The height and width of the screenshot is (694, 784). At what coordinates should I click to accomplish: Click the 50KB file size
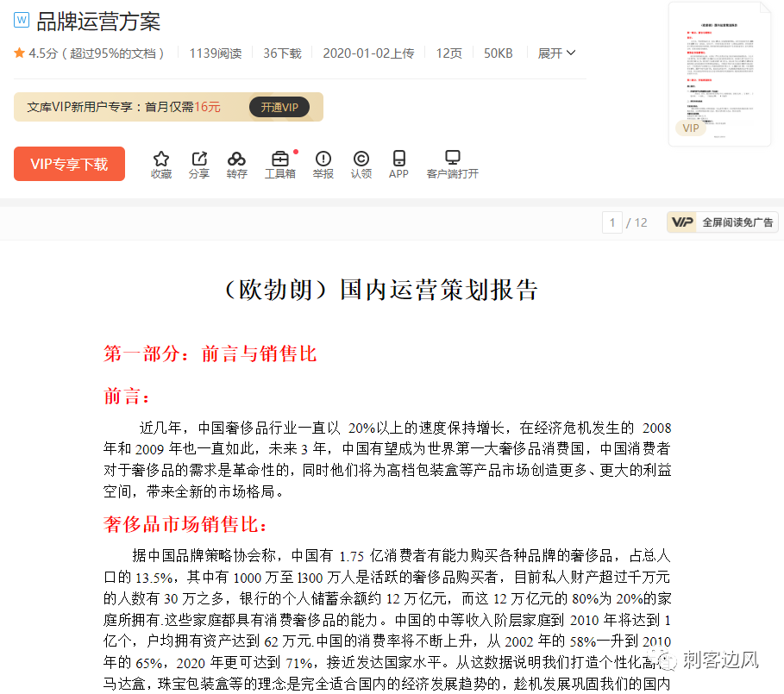[x=498, y=53]
